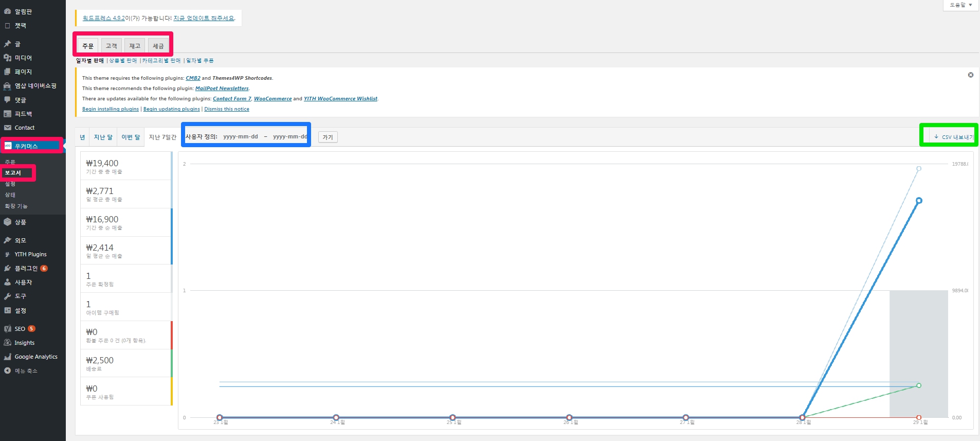Click the first yyyy-mm-dd start date field
Screen dimensions: 980x441
coord(241,137)
